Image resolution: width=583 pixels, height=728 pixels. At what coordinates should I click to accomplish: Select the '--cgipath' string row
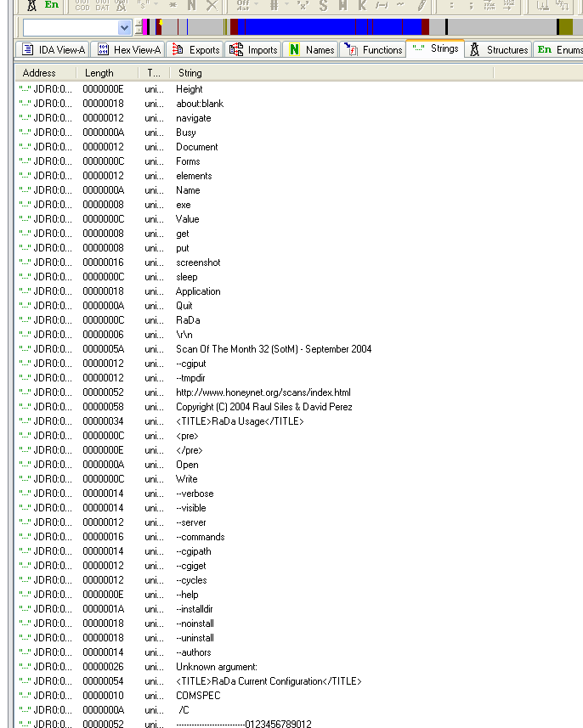pos(194,551)
